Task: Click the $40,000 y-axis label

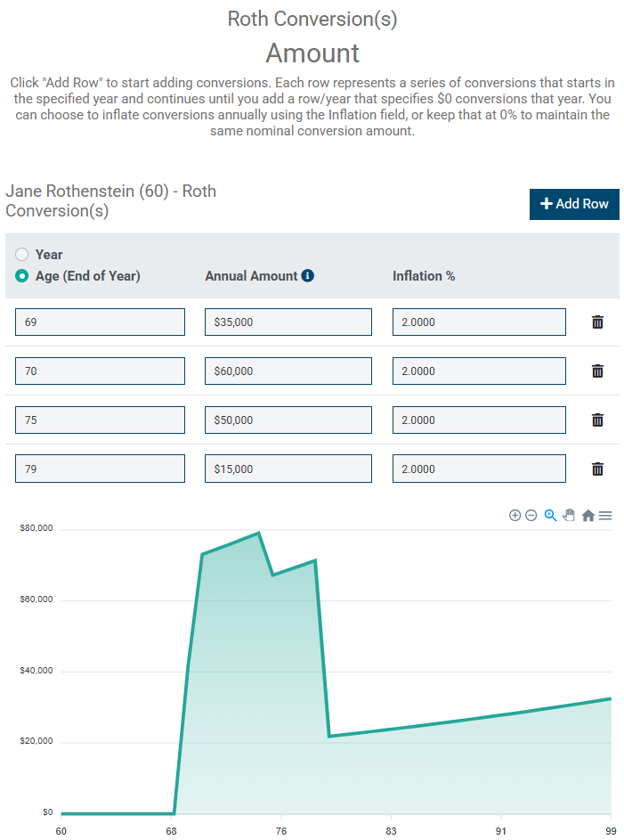Action: [36, 671]
